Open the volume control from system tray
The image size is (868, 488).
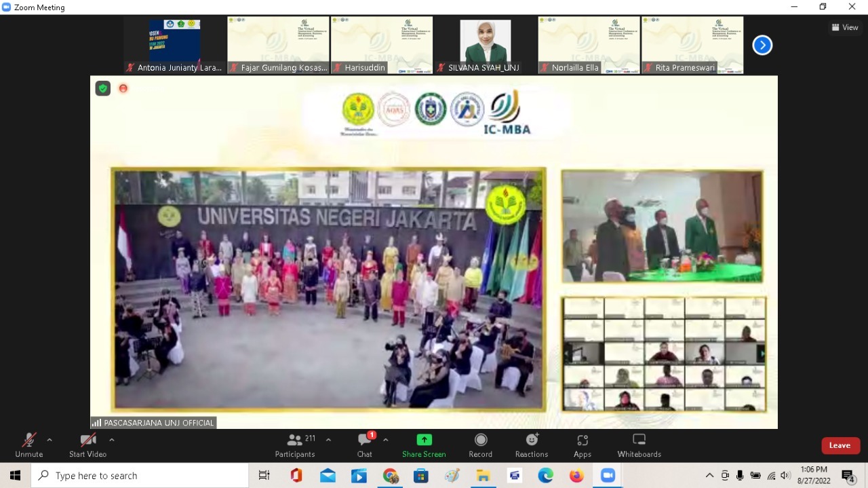(786, 475)
